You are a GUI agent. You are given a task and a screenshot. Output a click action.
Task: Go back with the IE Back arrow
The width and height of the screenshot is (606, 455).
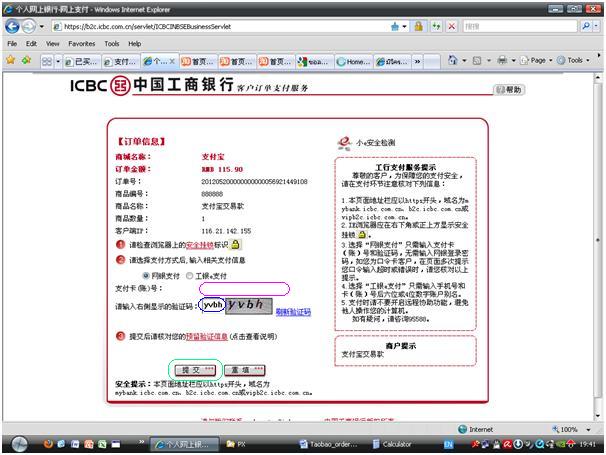12,26
